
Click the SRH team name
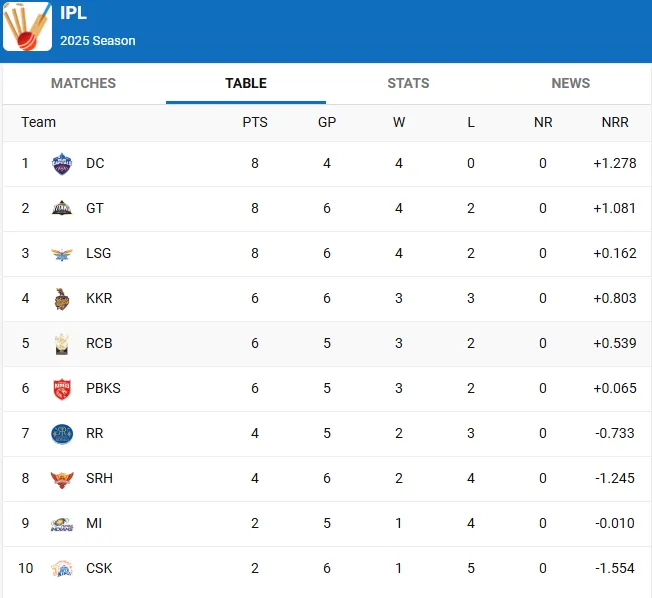coord(99,478)
